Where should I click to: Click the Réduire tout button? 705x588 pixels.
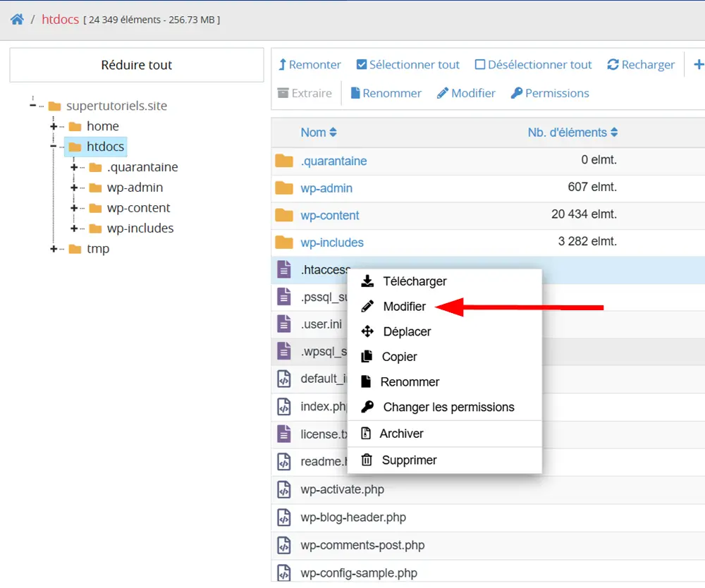137,65
